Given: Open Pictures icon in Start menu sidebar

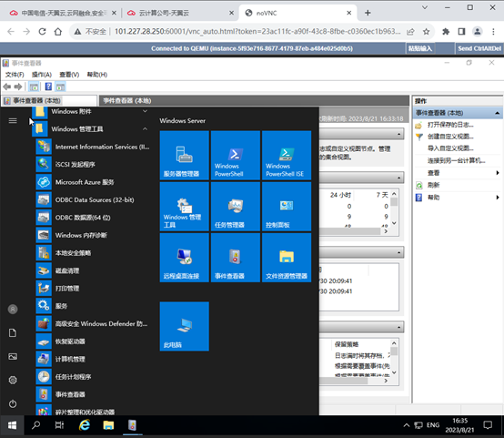Looking at the screenshot, I should pyautogui.click(x=13, y=357).
